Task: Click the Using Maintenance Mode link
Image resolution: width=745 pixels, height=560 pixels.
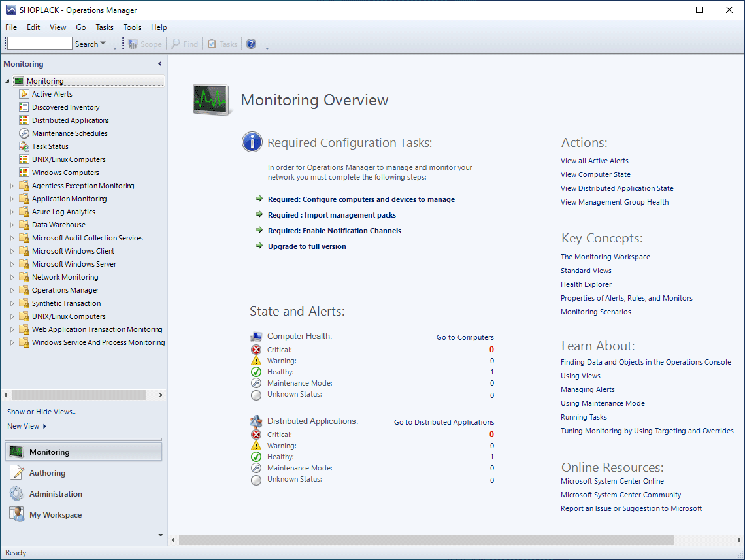Action: [603, 403]
